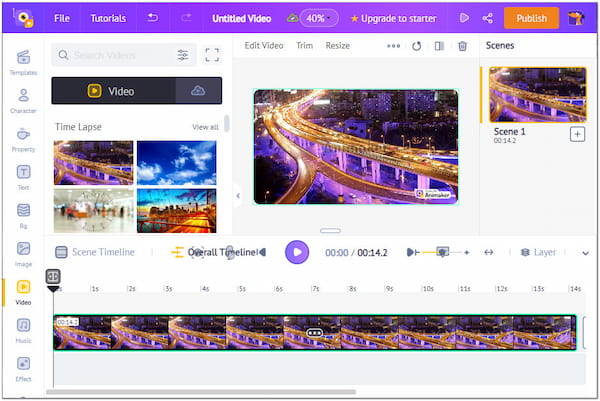Click the Resize option

(338, 46)
